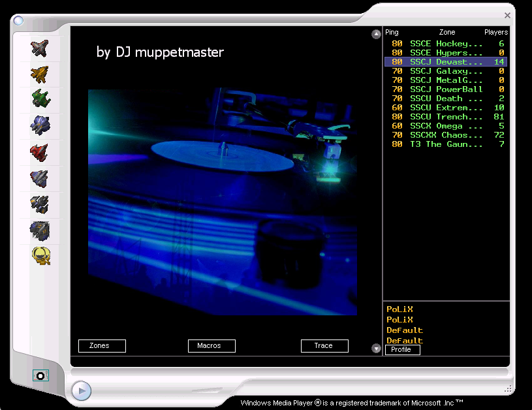
Task: Select the first PoLiX profile entry
Action: point(399,309)
